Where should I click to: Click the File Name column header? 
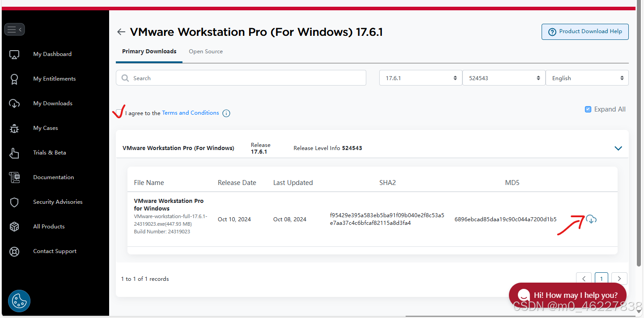149,183
